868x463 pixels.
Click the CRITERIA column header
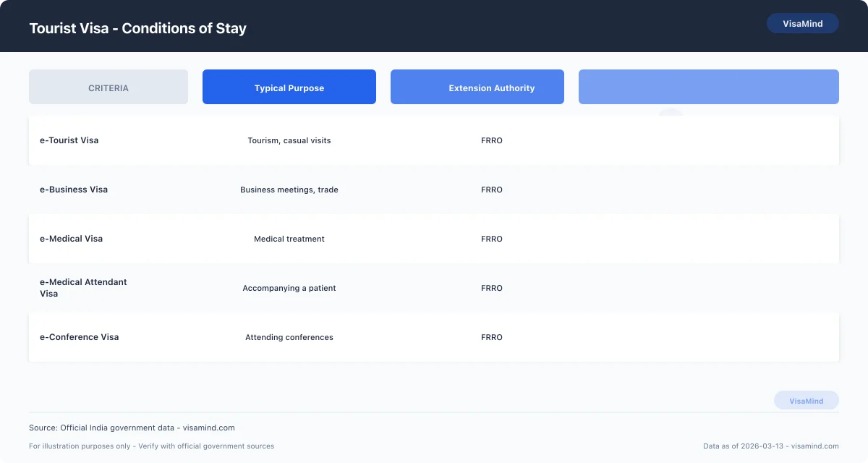(109, 88)
